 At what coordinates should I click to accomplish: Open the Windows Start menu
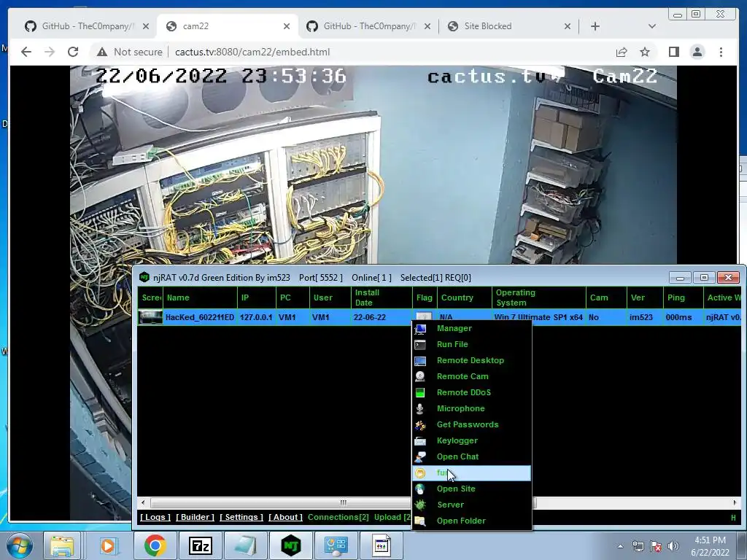20,545
